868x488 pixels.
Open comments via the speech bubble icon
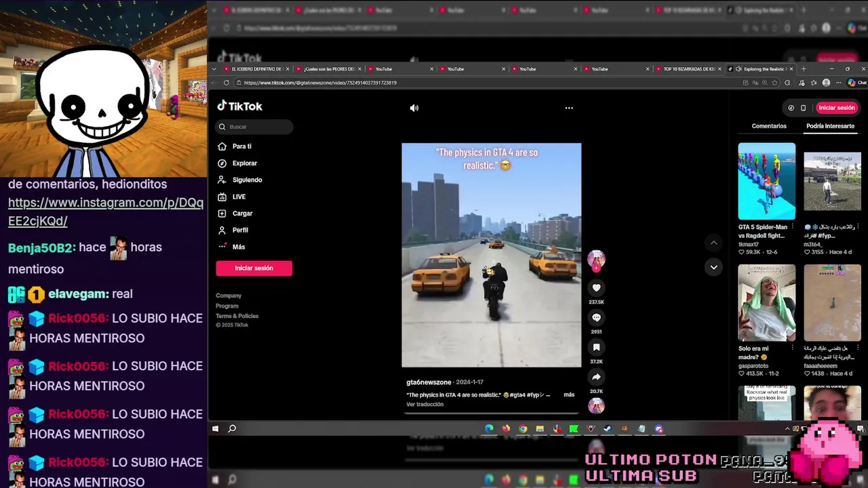(x=596, y=317)
